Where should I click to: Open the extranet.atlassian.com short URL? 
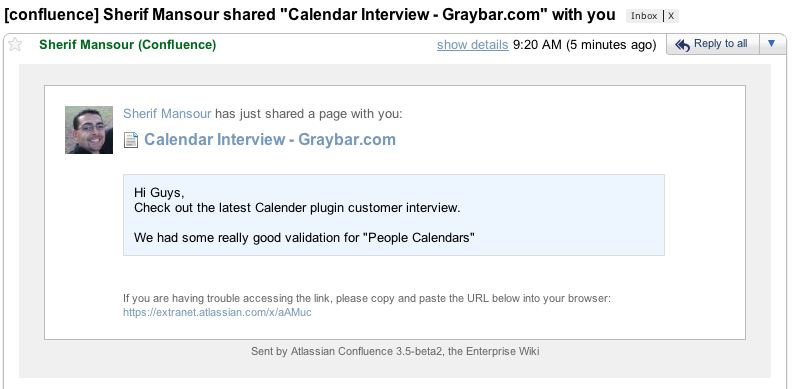pyautogui.click(x=217, y=312)
